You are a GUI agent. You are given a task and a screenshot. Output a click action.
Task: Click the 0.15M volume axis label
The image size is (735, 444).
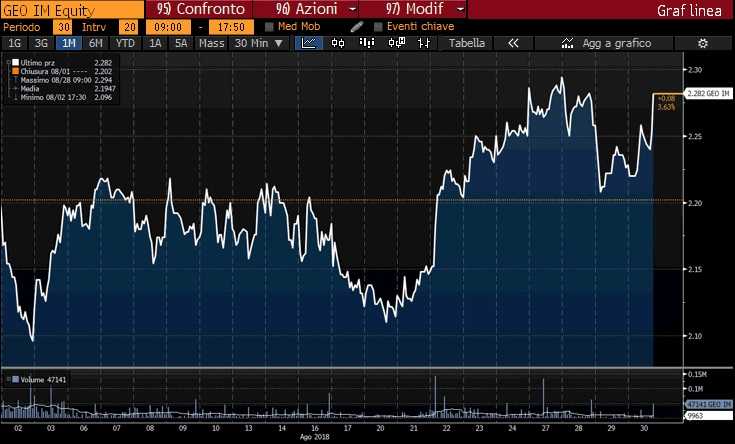[697, 374]
